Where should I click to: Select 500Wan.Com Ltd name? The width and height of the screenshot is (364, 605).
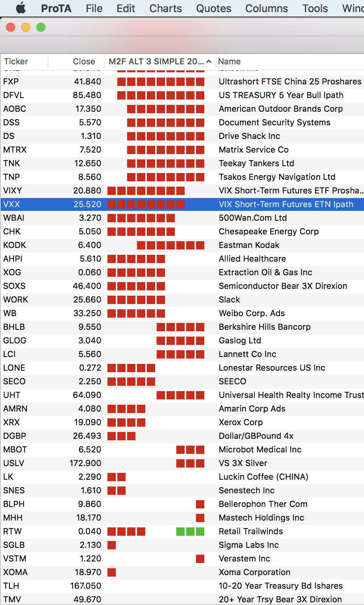coord(253,218)
